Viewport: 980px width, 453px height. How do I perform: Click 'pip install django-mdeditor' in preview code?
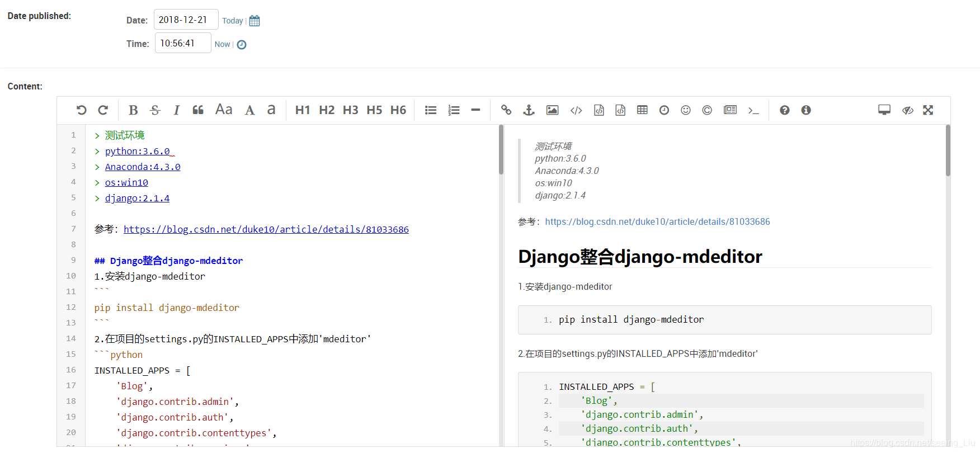click(x=631, y=319)
